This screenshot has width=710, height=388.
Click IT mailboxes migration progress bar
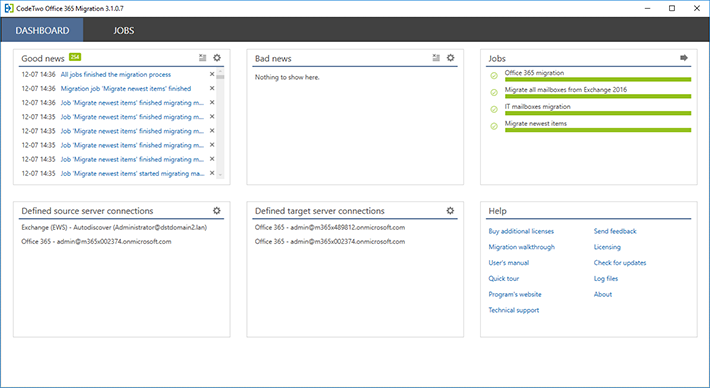coord(598,113)
